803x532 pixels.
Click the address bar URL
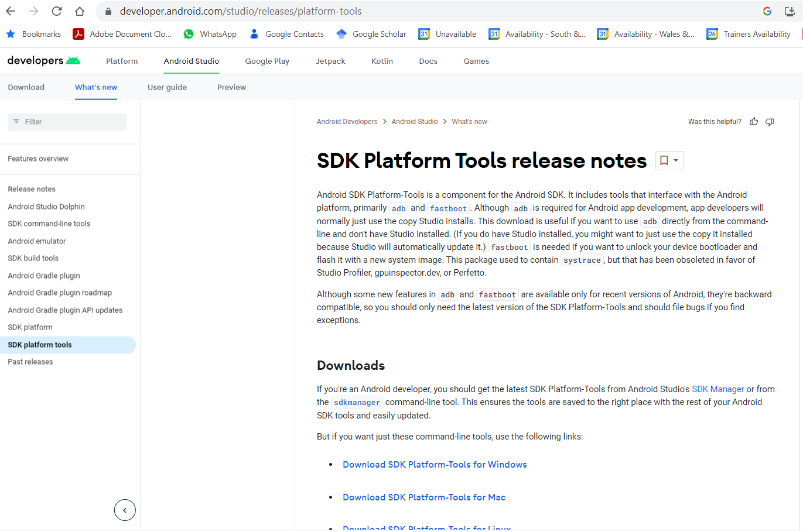(241, 11)
